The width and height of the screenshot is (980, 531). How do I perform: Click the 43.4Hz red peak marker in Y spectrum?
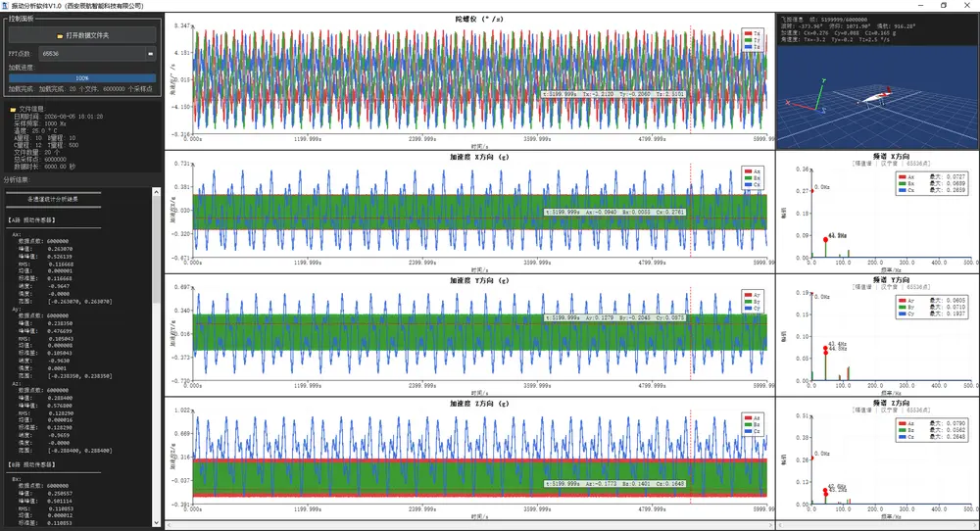point(825,348)
